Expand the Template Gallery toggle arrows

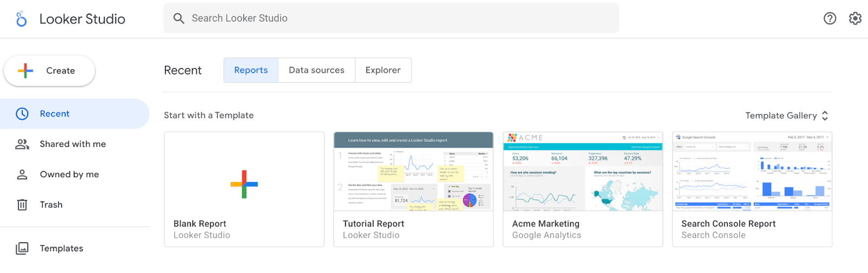tap(825, 115)
